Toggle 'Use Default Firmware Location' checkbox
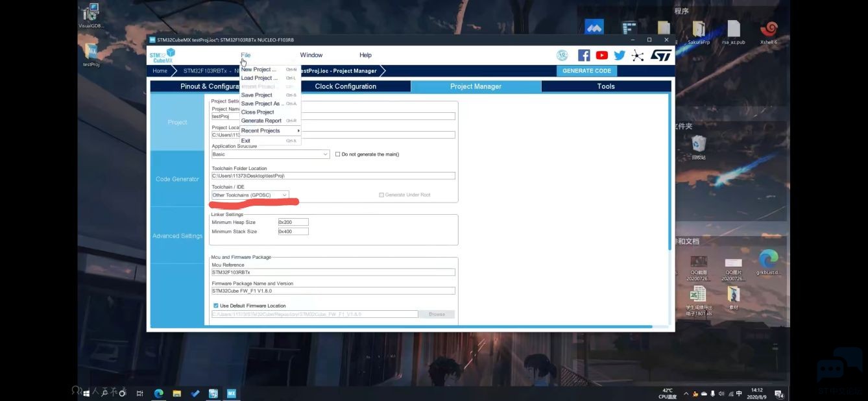Viewport: 868px width, 401px height. coord(216,306)
